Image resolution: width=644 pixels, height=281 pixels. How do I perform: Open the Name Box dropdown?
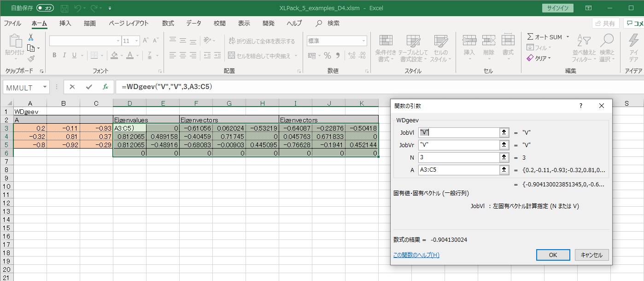coord(45,87)
